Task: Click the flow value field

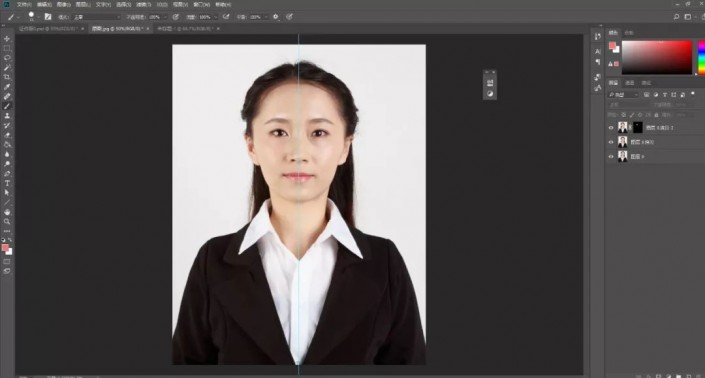Action: (205, 17)
